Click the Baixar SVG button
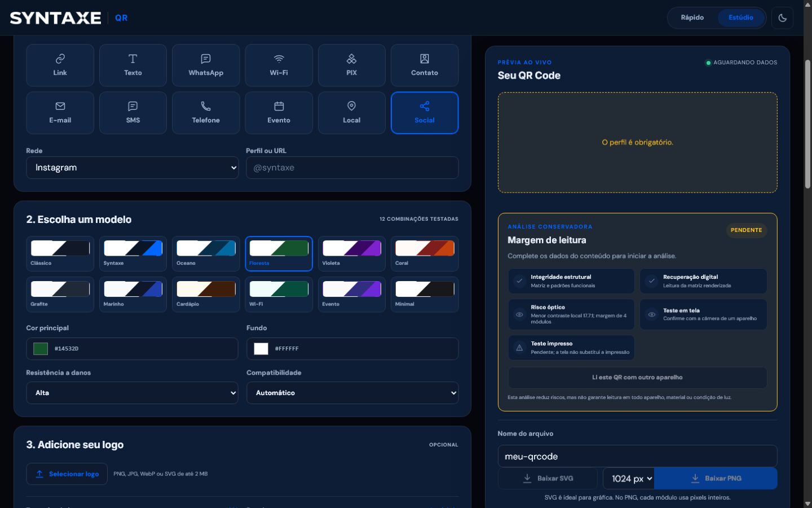Image resolution: width=812 pixels, height=508 pixels. coord(548,478)
